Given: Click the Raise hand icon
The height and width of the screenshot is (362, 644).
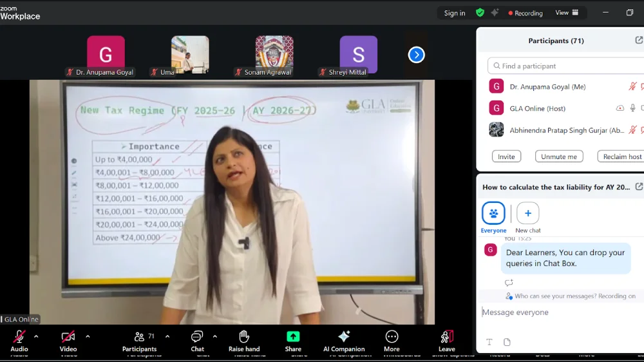Looking at the screenshot, I should click(x=244, y=337).
